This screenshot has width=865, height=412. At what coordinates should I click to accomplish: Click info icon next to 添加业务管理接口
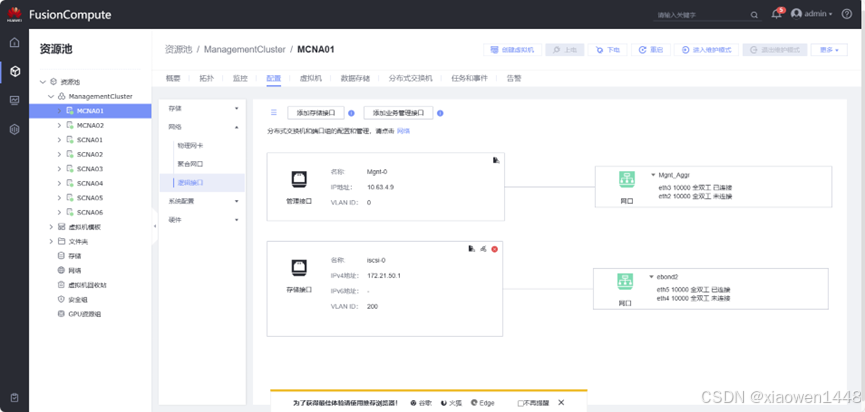(440, 113)
